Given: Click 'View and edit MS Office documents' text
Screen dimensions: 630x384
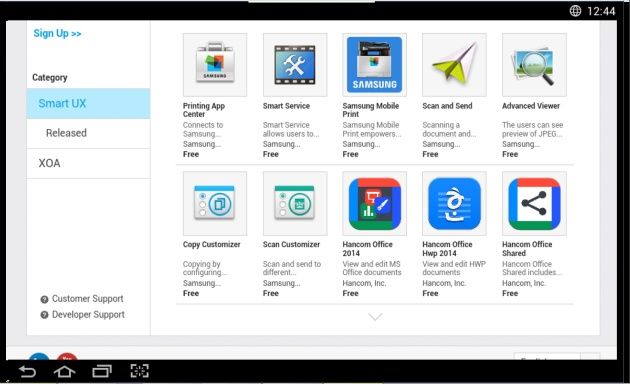Looking at the screenshot, I should point(372,268).
